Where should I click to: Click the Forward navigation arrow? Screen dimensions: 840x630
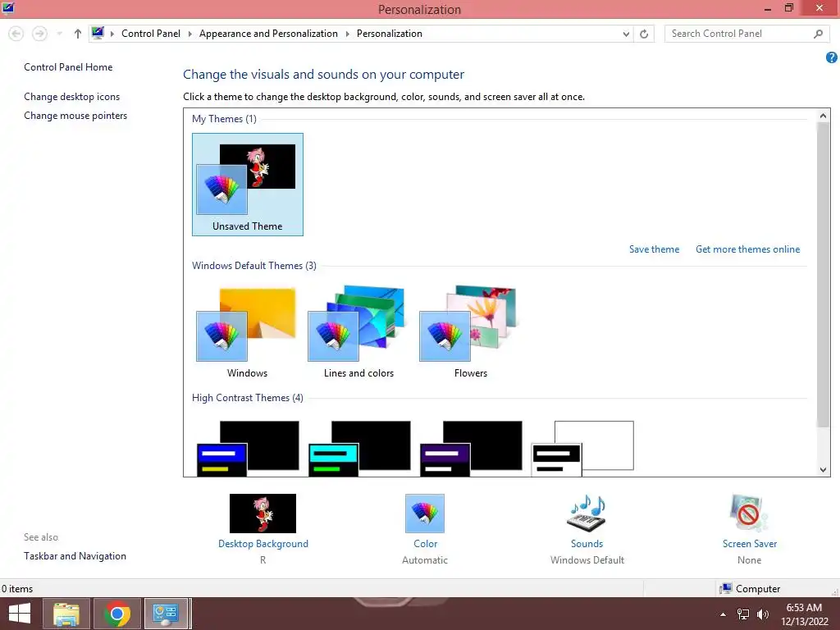[39, 34]
